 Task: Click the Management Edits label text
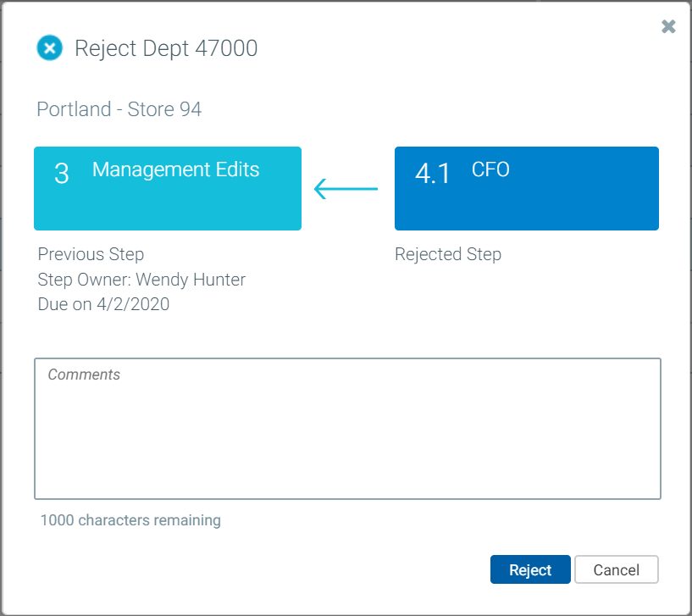click(x=175, y=169)
